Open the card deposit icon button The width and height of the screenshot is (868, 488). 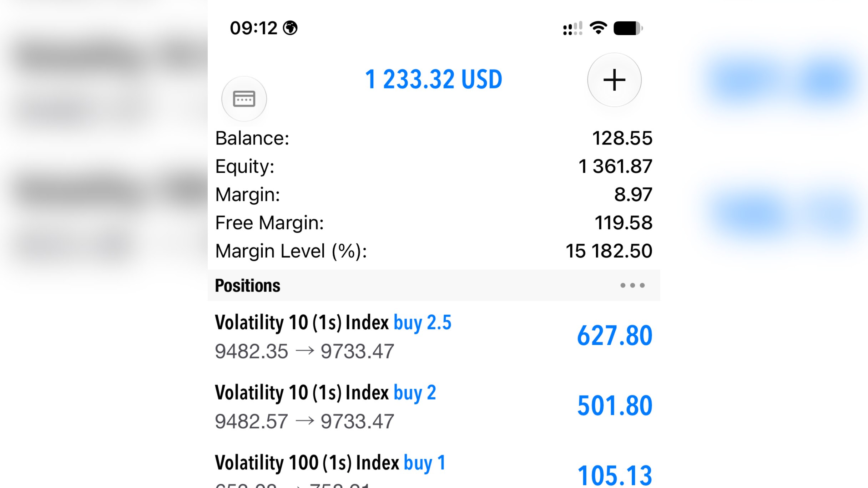pyautogui.click(x=244, y=99)
